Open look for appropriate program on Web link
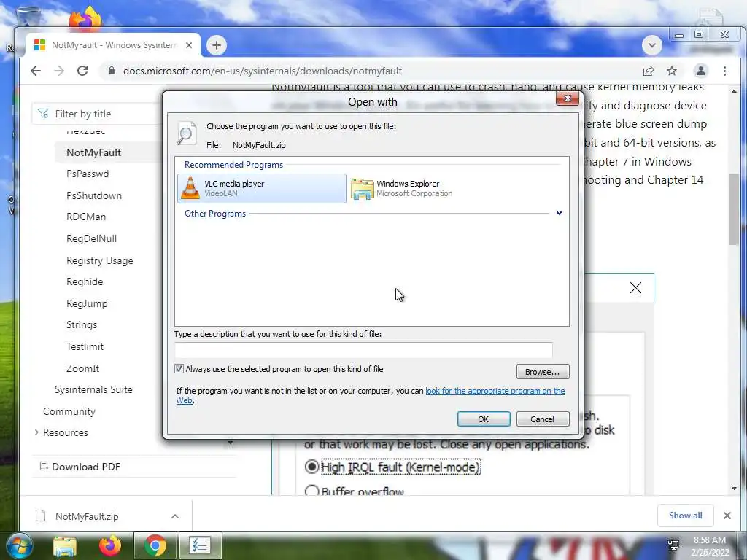This screenshot has height=560, width=747. [x=495, y=391]
